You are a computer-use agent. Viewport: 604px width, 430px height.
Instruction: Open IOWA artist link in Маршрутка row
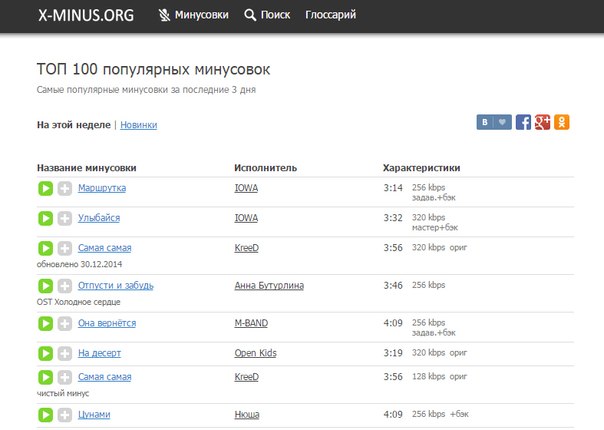247,188
